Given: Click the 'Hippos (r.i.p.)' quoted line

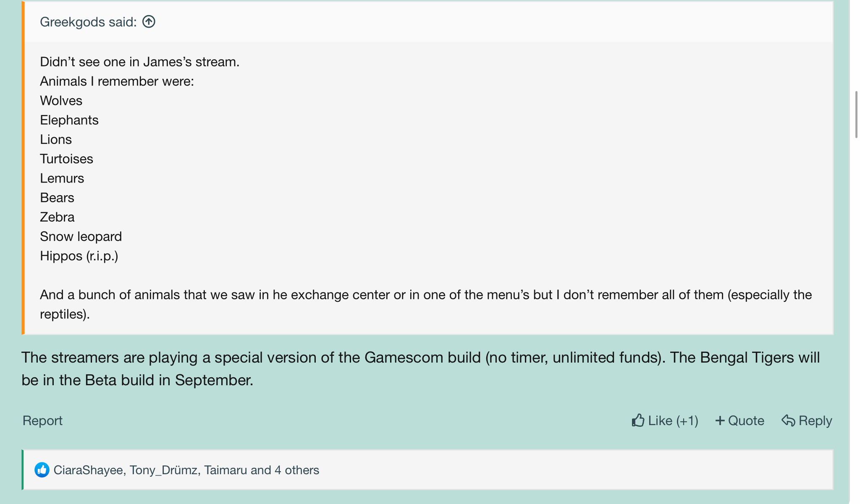Looking at the screenshot, I should pyautogui.click(x=79, y=256).
